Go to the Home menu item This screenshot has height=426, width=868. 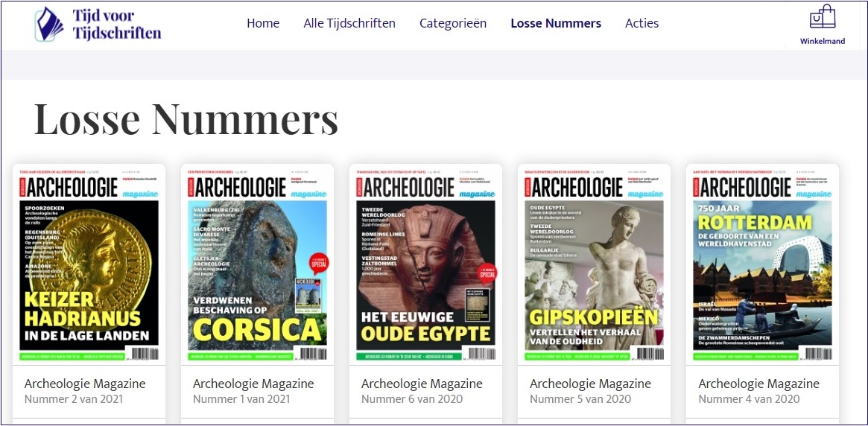[x=263, y=23]
